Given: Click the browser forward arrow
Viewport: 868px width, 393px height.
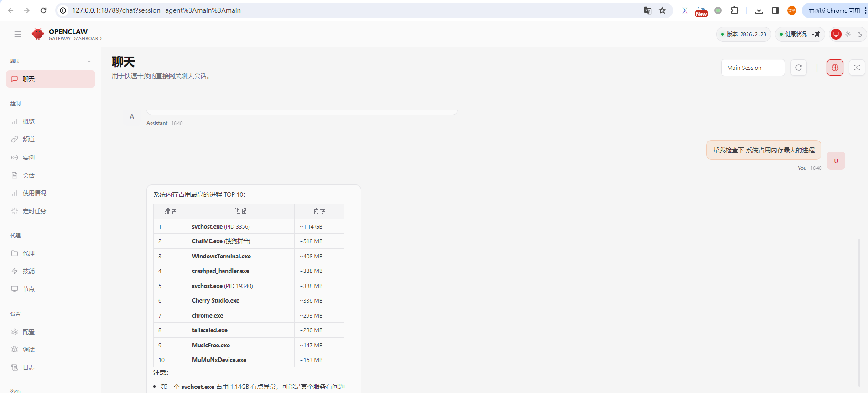Looking at the screenshot, I should 27,10.
